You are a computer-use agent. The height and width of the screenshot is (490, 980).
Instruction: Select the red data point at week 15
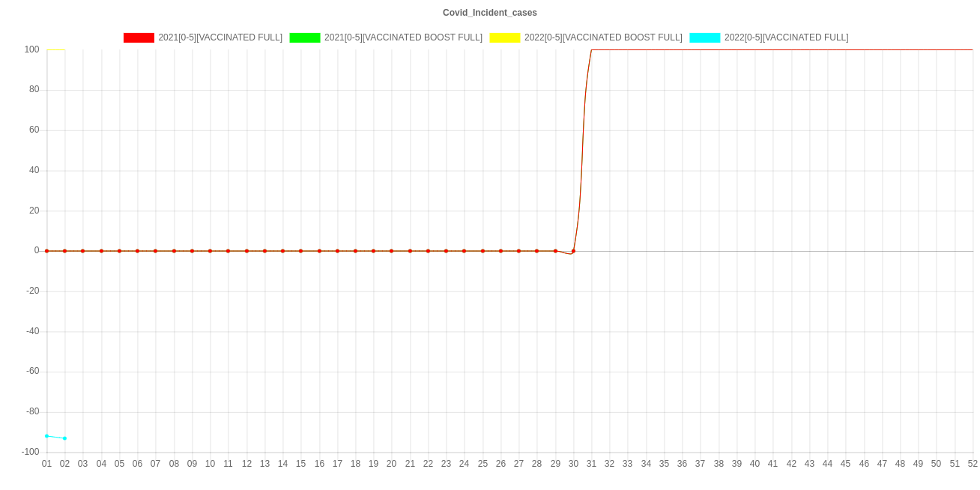click(300, 251)
